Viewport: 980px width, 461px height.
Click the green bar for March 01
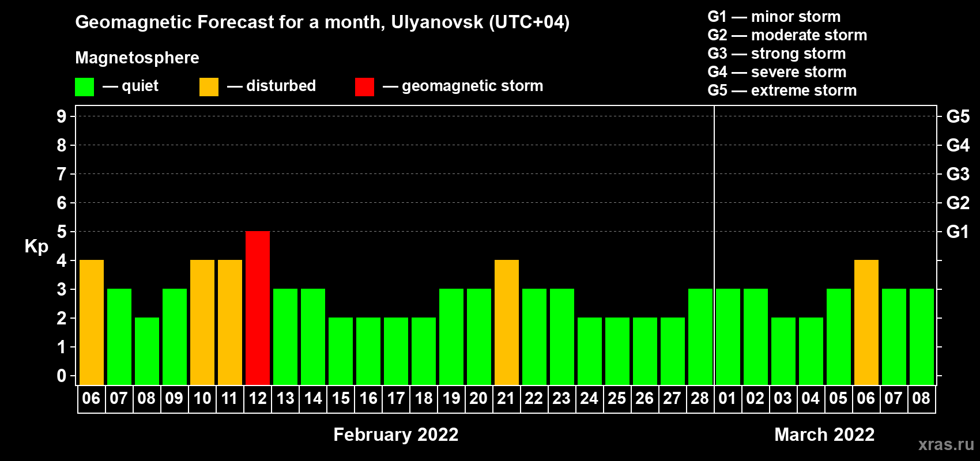click(x=728, y=337)
